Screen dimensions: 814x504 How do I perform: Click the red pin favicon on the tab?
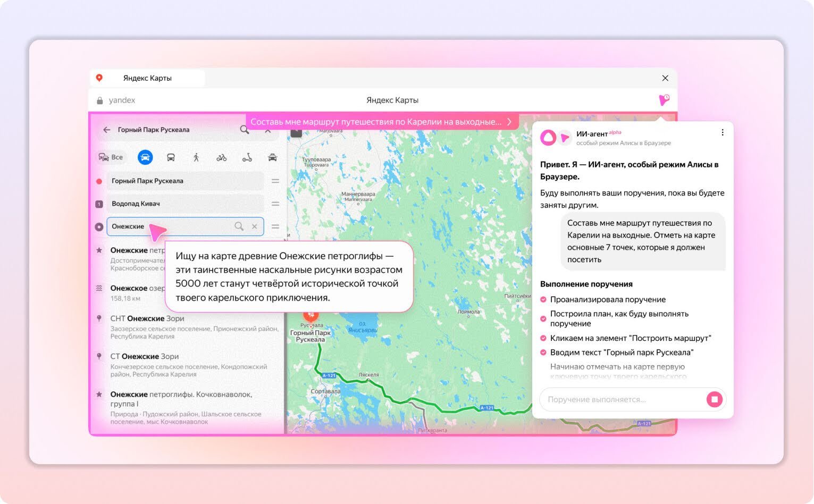(x=99, y=78)
